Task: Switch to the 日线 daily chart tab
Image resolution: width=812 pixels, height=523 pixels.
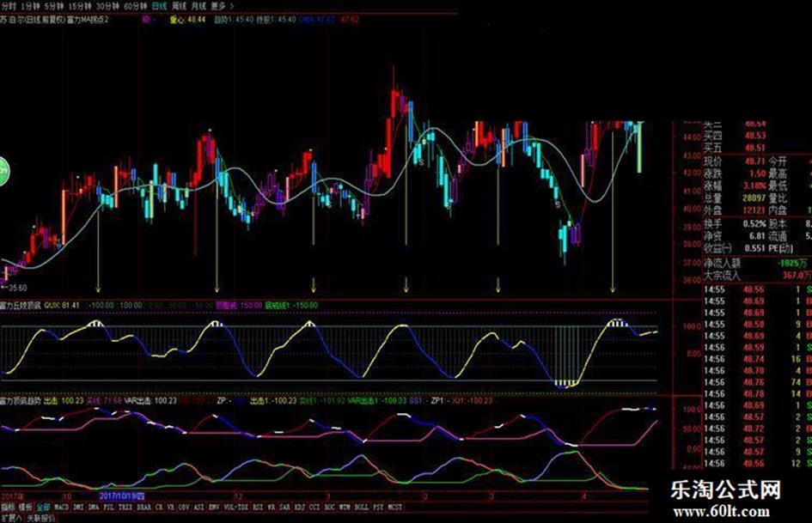Action: point(159,6)
